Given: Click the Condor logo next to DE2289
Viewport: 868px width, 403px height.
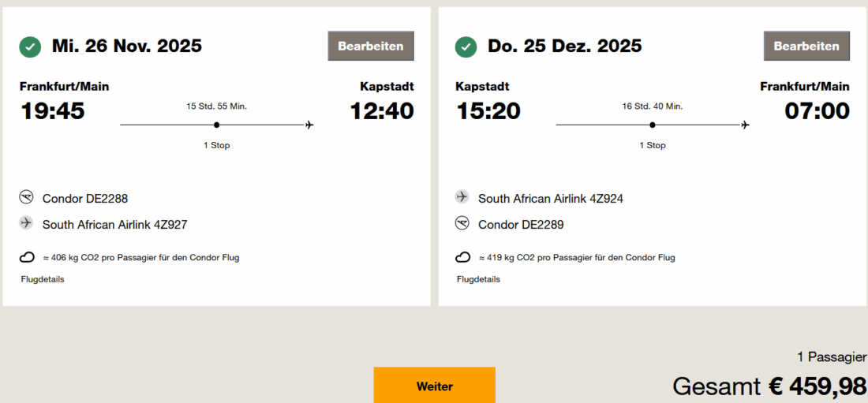Looking at the screenshot, I should [x=462, y=224].
